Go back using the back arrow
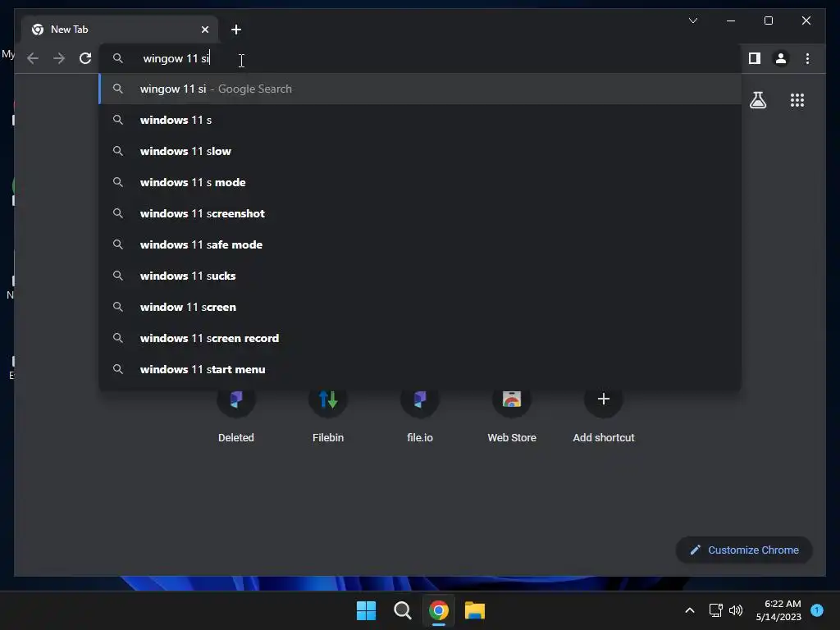Screen dimensions: 840x630 click(x=33, y=58)
